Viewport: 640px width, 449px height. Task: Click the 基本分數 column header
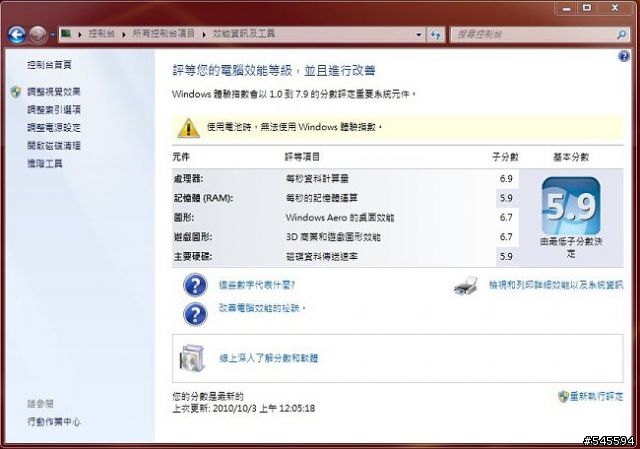[x=571, y=157]
